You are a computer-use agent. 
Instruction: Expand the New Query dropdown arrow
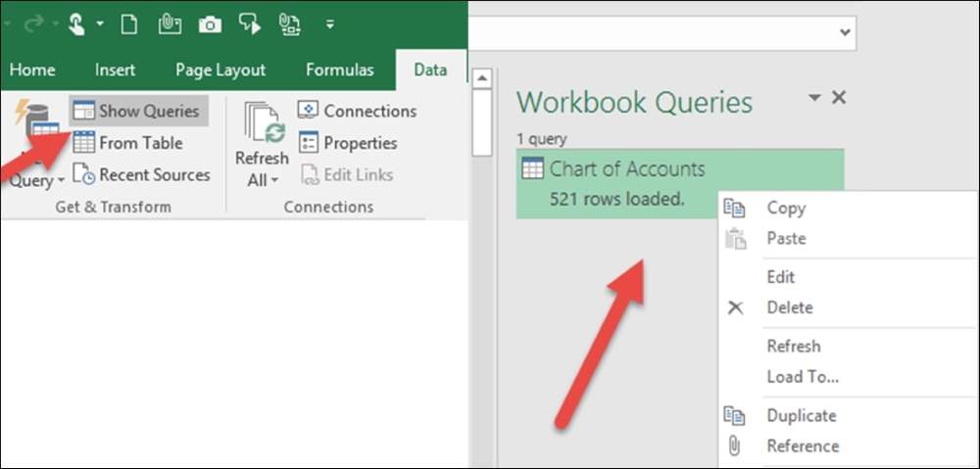(61, 181)
